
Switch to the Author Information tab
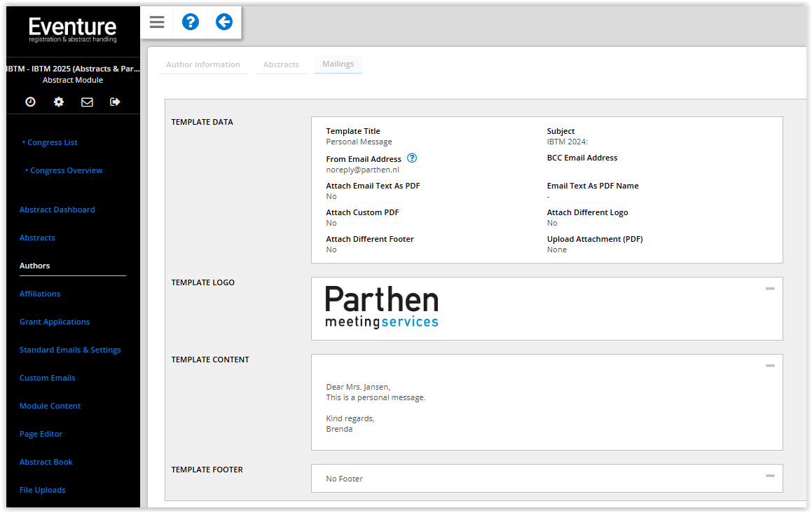[203, 64]
